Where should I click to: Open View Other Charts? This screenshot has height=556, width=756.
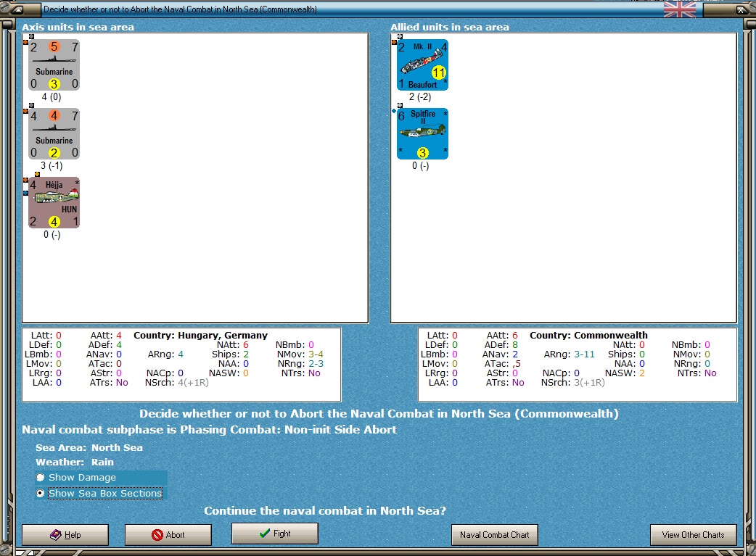[x=694, y=535]
